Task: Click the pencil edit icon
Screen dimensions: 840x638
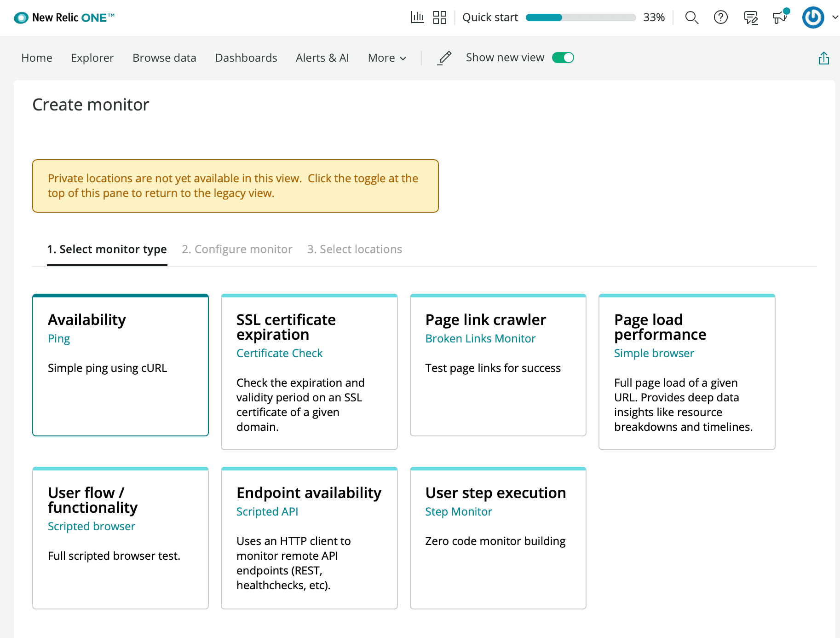Action: tap(444, 58)
